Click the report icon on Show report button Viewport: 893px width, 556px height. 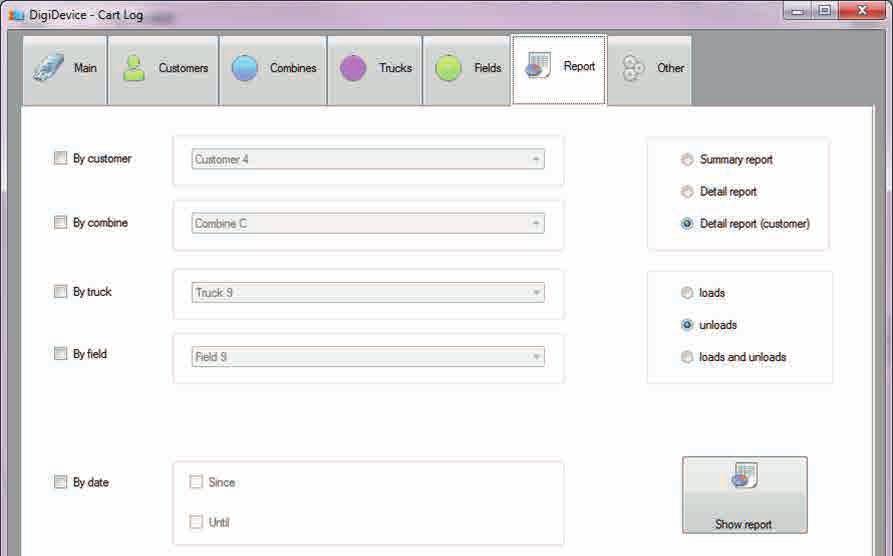[744, 476]
